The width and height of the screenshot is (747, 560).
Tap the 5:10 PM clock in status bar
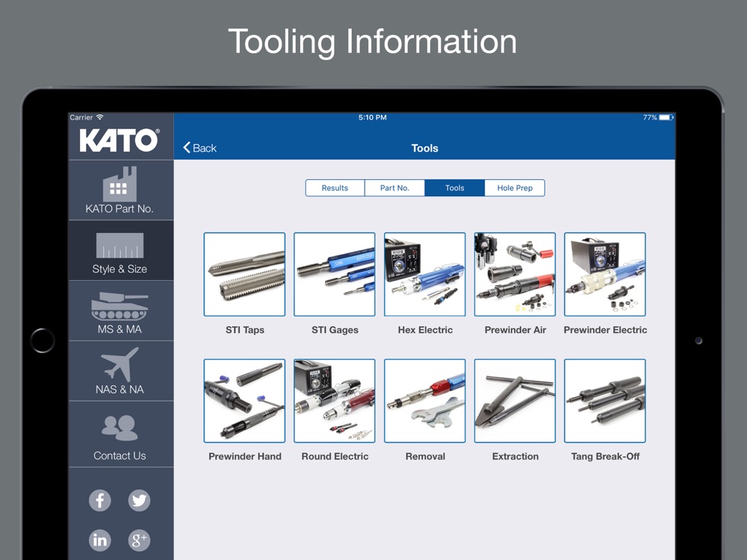[373, 117]
